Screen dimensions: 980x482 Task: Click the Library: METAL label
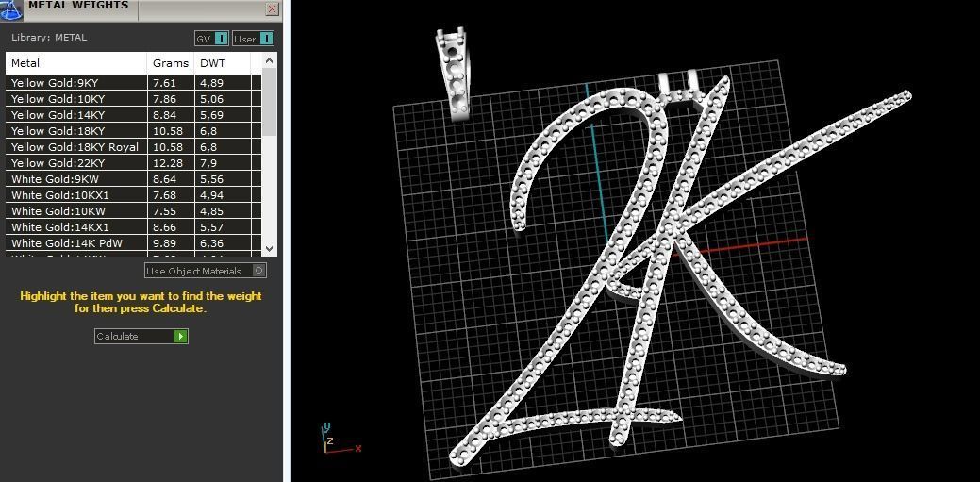[49, 38]
